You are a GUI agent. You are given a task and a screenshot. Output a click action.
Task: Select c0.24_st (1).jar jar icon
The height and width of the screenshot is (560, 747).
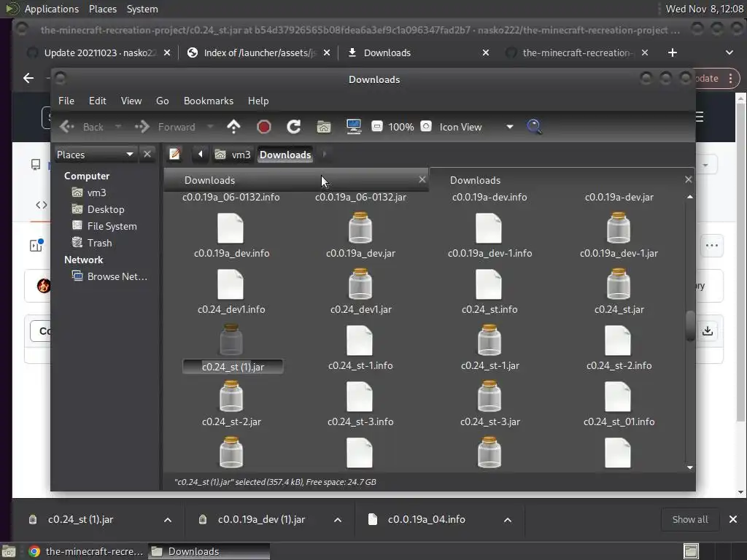pos(231,340)
